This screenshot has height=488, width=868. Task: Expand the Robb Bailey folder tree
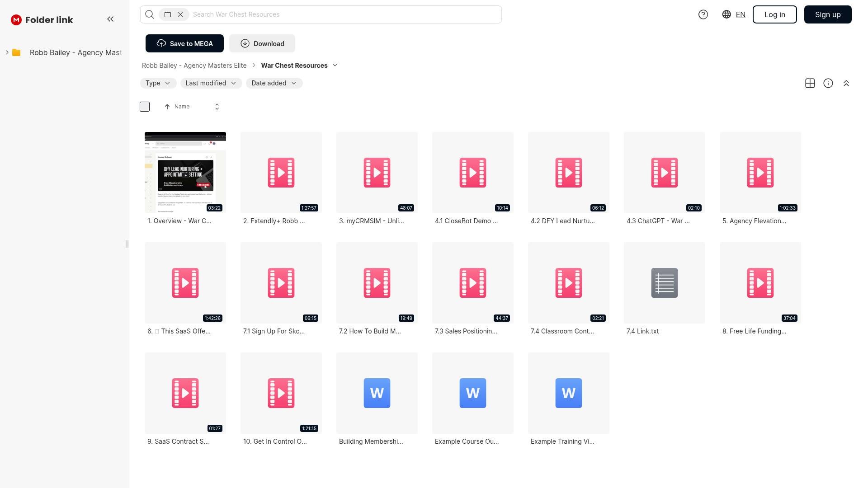pyautogui.click(x=7, y=52)
